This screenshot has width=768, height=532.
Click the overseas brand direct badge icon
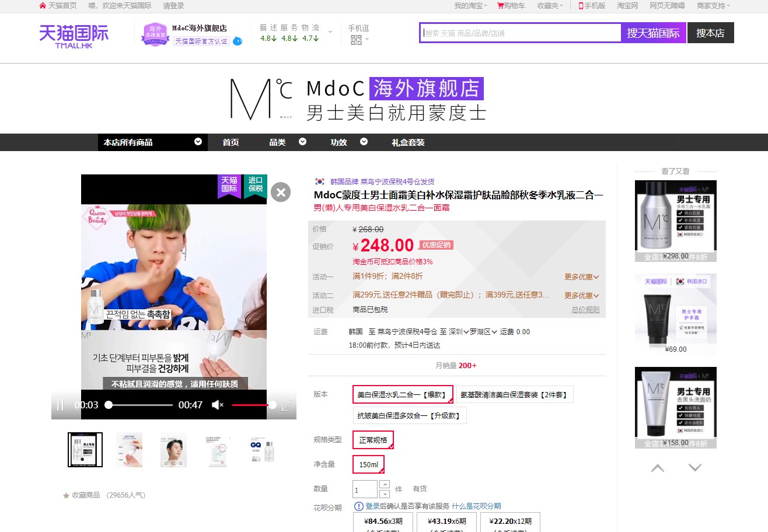point(155,34)
